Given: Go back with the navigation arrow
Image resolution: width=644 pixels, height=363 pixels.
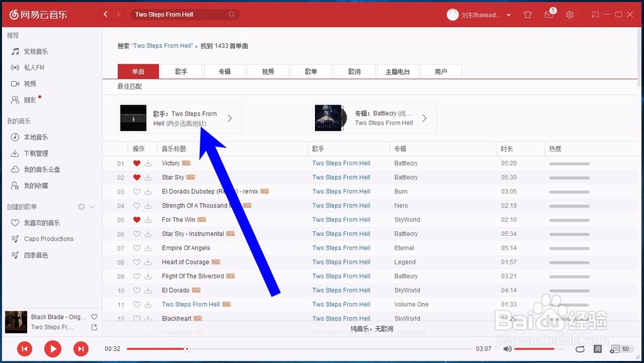Looking at the screenshot, I should pos(105,14).
